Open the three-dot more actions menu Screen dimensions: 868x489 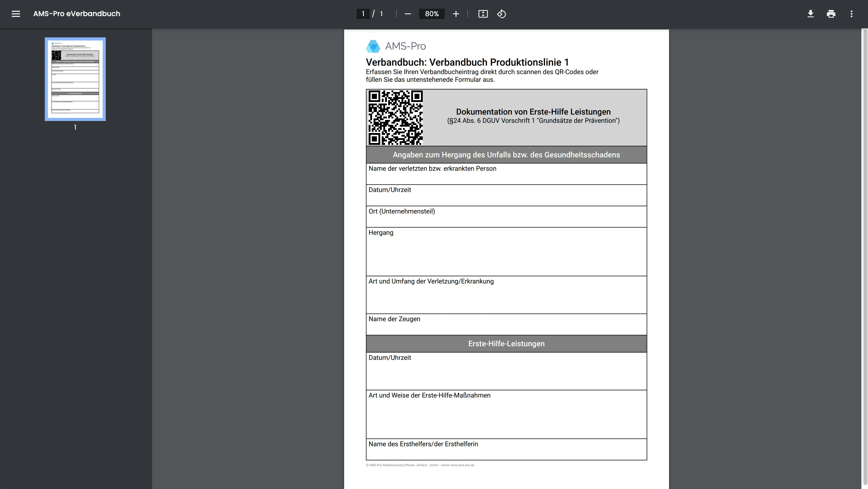(x=852, y=14)
